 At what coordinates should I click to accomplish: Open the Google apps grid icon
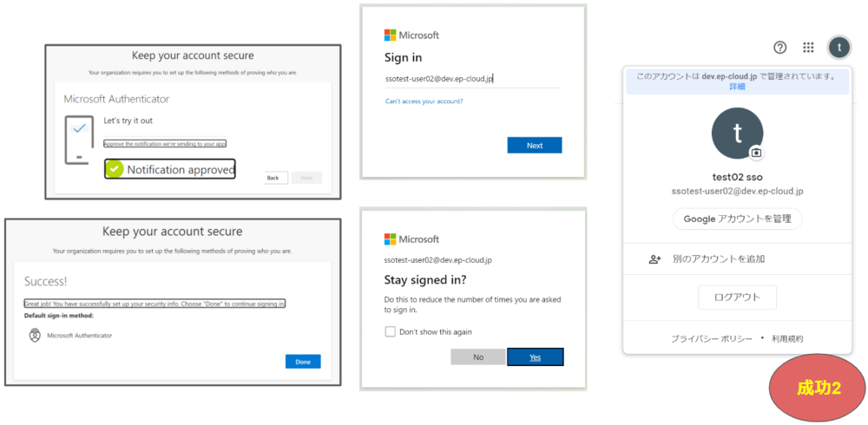pyautogui.click(x=808, y=48)
